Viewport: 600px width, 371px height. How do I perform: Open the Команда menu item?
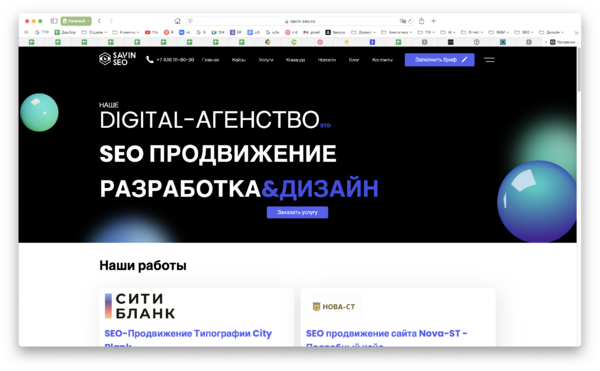click(295, 60)
